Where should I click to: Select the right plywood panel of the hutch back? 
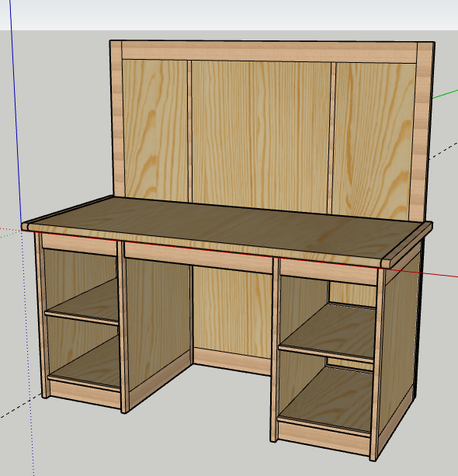coord(373,140)
